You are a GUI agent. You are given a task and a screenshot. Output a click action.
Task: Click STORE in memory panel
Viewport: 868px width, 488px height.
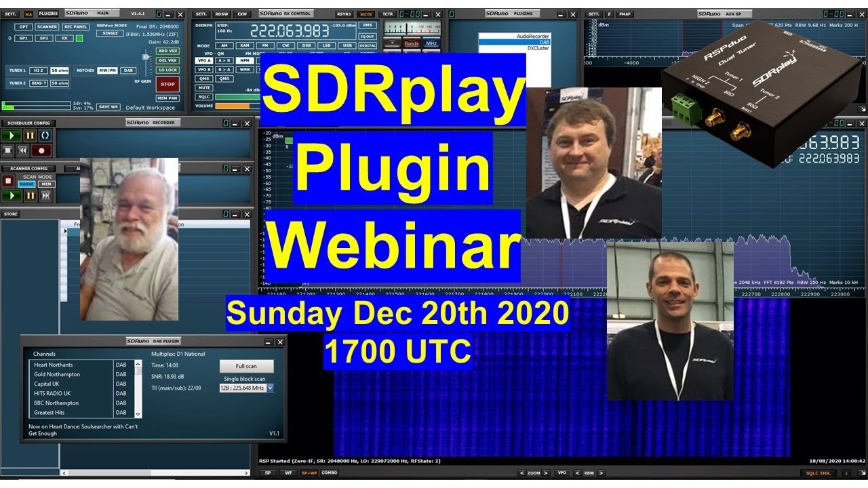click(x=11, y=213)
